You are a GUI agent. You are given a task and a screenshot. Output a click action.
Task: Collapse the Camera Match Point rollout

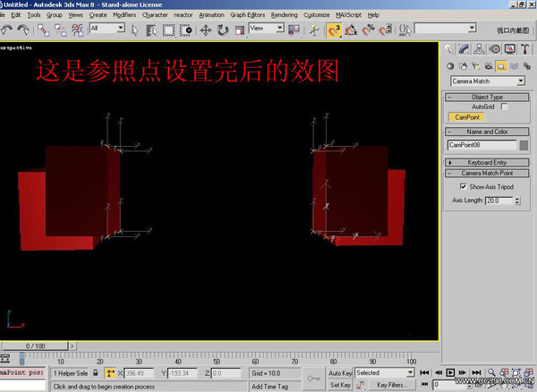[487, 174]
